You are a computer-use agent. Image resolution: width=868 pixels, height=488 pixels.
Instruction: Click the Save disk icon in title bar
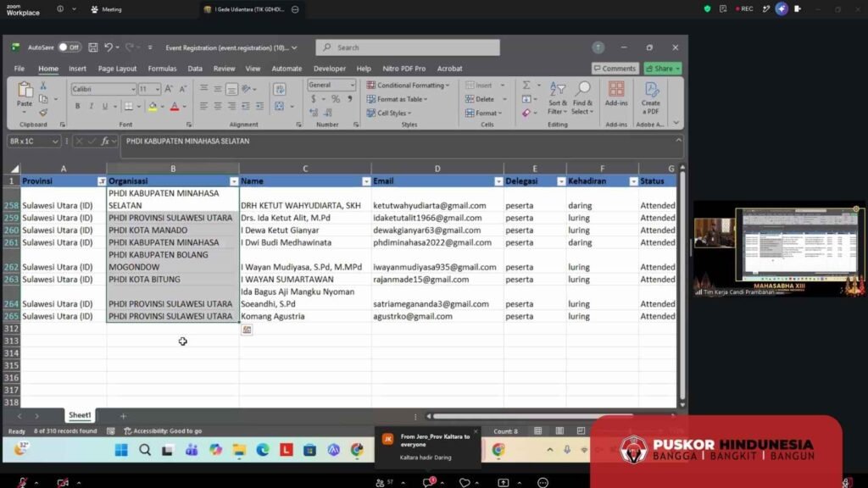click(x=93, y=47)
